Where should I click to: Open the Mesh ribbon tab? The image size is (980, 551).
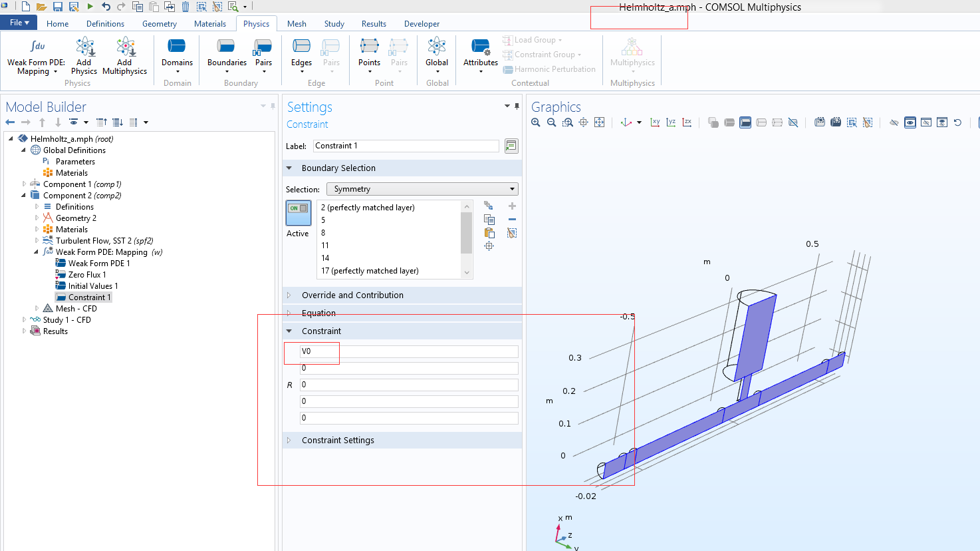point(297,24)
